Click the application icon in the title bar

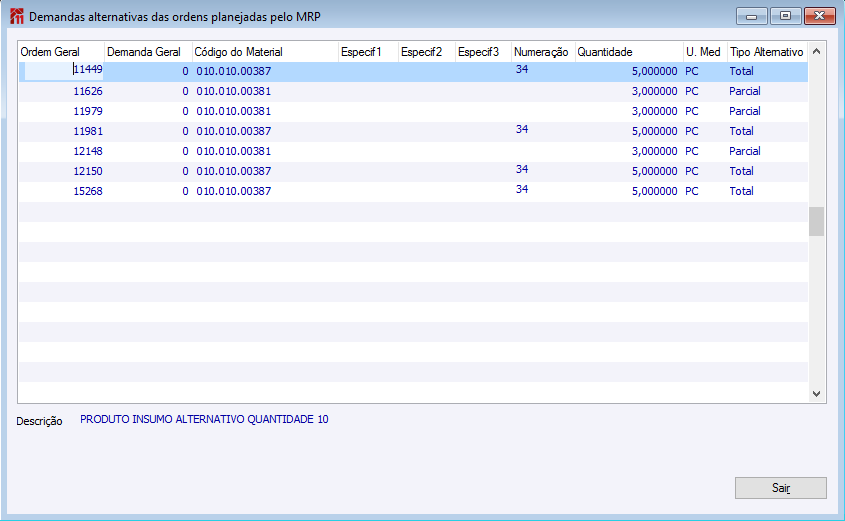(17, 16)
